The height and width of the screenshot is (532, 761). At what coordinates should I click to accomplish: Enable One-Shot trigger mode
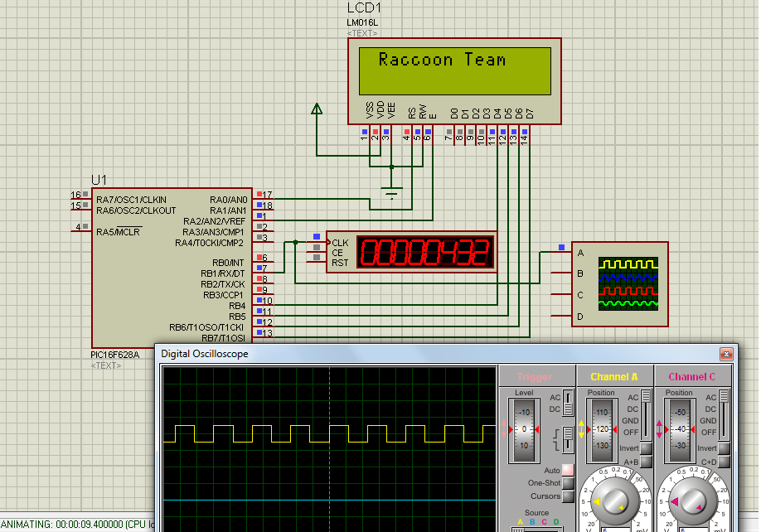click(566, 482)
